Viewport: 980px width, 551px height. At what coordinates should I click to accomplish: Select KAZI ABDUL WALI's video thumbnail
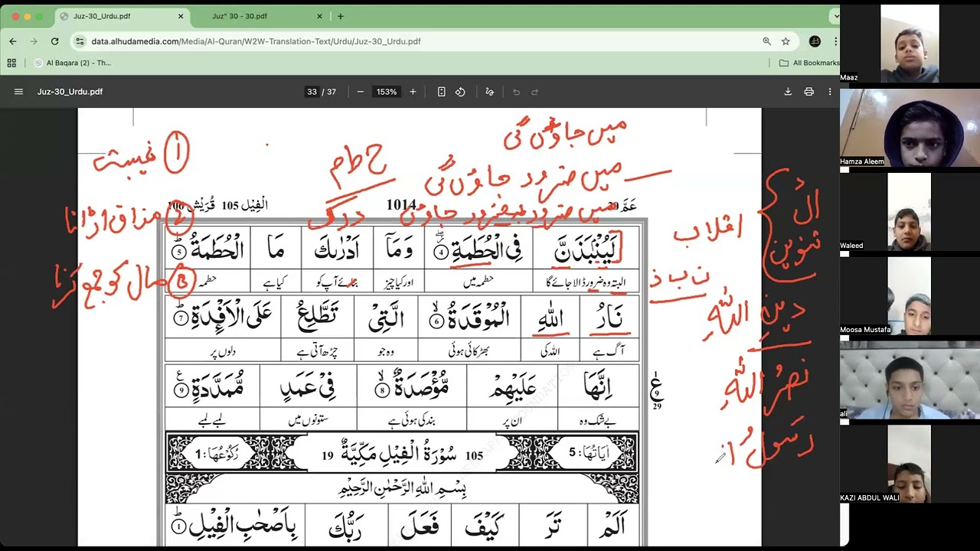pos(910,464)
